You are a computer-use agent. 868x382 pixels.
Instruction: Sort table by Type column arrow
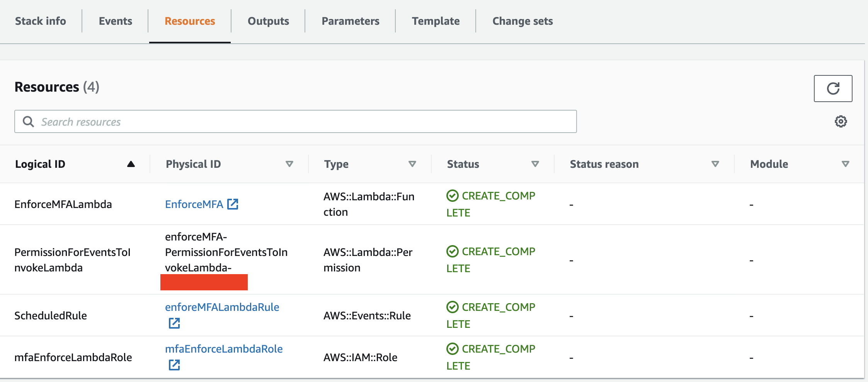coord(412,164)
